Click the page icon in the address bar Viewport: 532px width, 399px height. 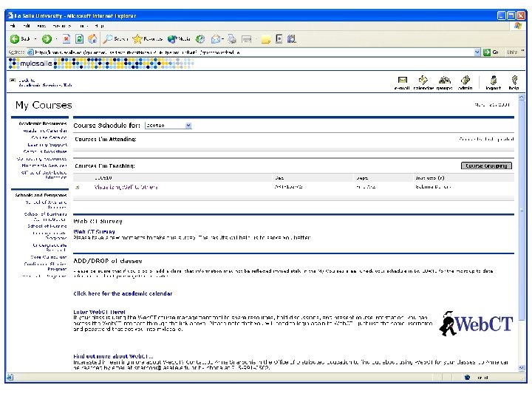tap(30, 52)
